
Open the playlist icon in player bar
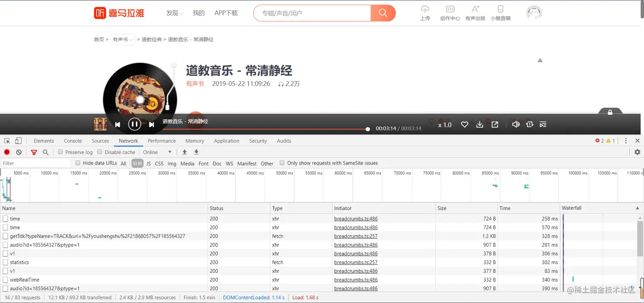coord(543,124)
